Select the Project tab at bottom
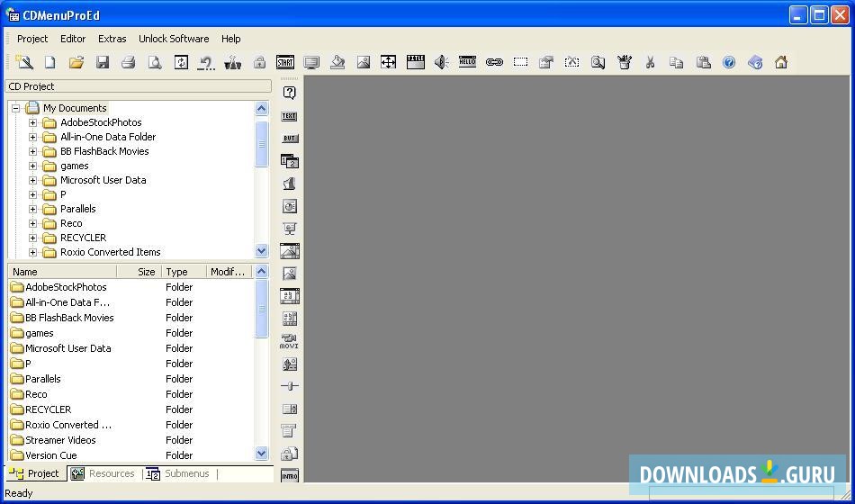The width and height of the screenshot is (855, 504). pos(35,473)
